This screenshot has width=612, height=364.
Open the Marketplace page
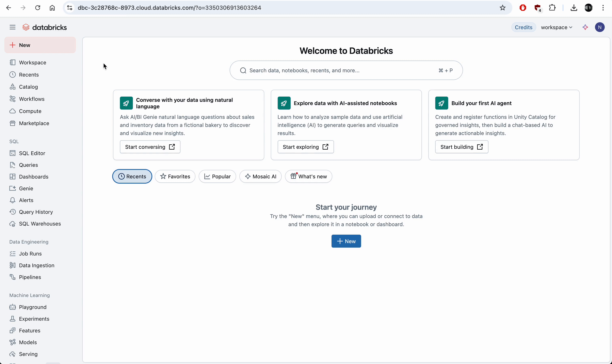[34, 123]
